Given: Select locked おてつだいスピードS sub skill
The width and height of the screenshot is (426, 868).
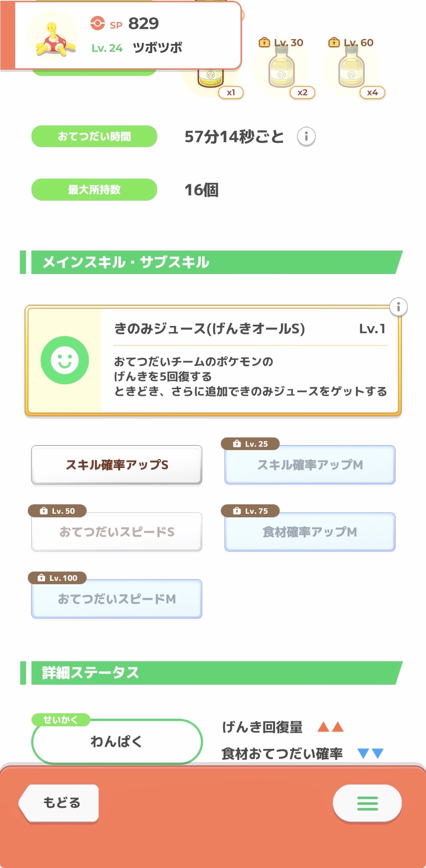Looking at the screenshot, I should click(x=117, y=532).
